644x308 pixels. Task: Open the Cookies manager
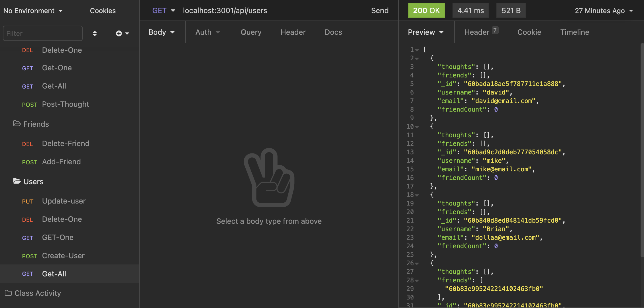click(103, 11)
